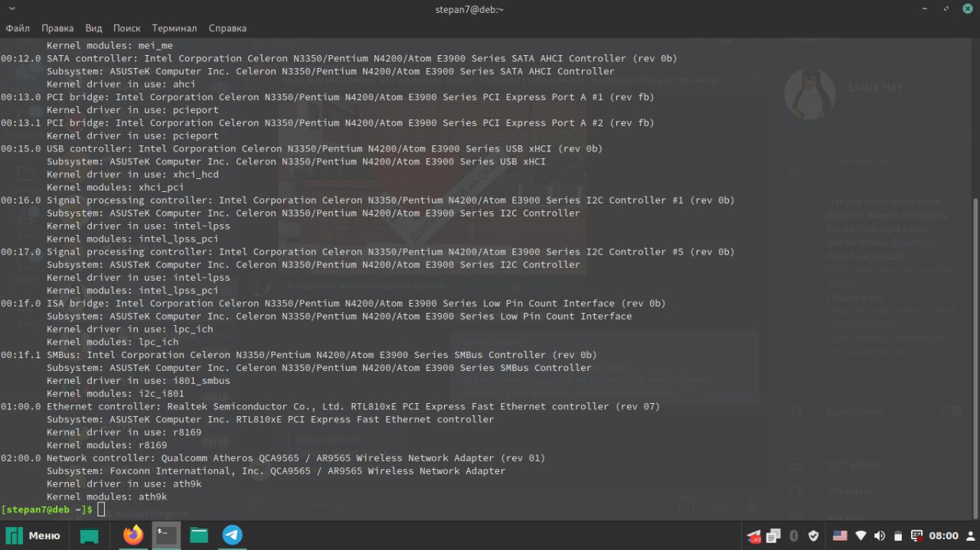This screenshot has width=980, height=550.
Task: Open the battery status tray icon
Action: tap(898, 535)
